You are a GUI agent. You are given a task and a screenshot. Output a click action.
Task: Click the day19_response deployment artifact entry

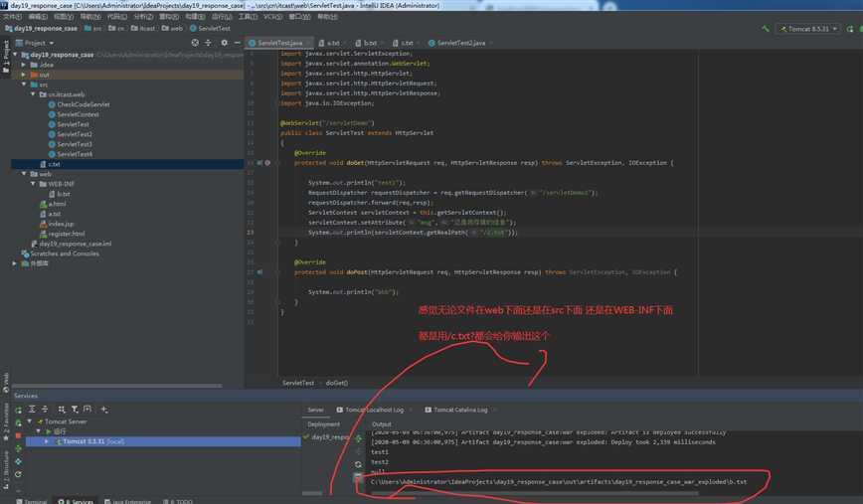click(327, 436)
